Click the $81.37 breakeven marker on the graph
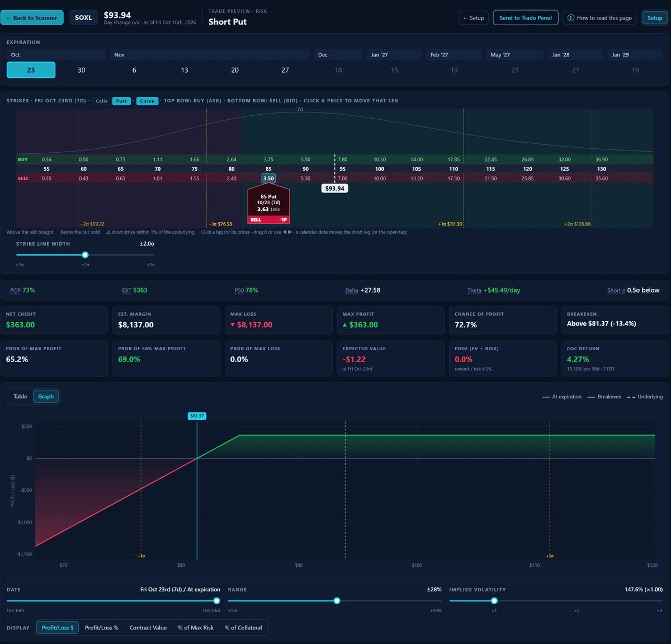This screenshot has height=644, width=671. pos(197,416)
